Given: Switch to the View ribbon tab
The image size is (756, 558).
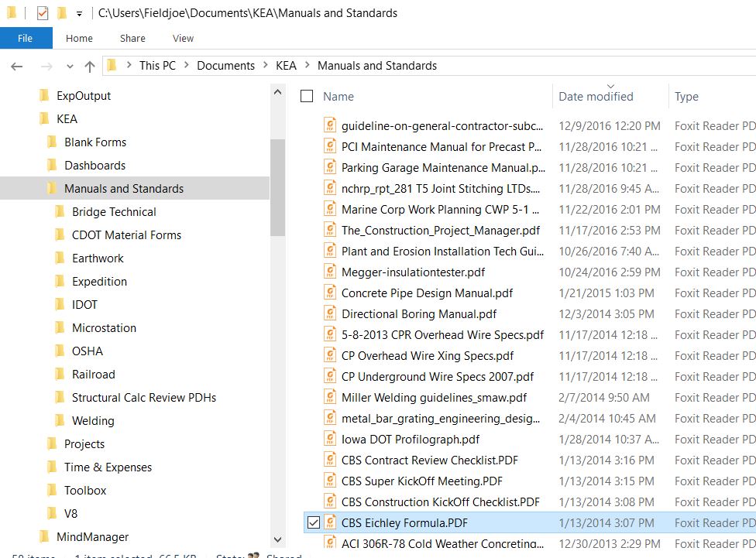Looking at the screenshot, I should tap(184, 38).
